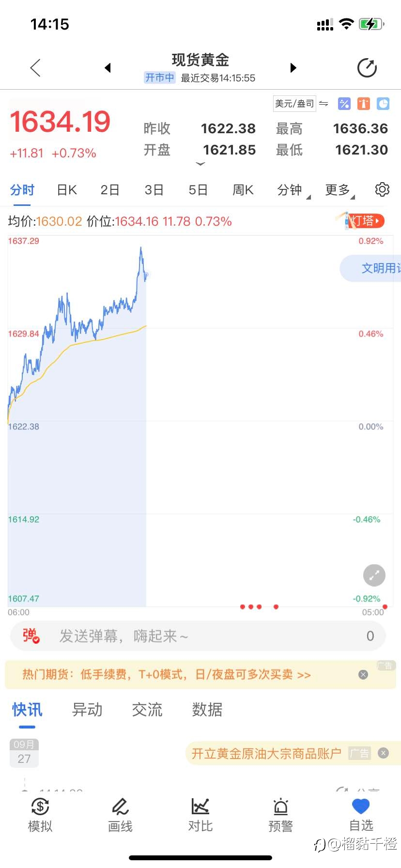The image size is (401, 868).
Task: Switch to 日K chart tab
Action: [67, 190]
